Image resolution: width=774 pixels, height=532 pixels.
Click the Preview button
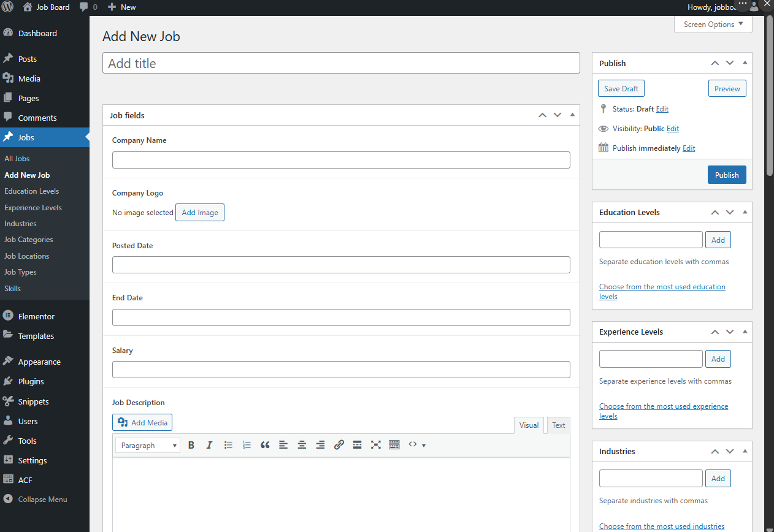[727, 88]
